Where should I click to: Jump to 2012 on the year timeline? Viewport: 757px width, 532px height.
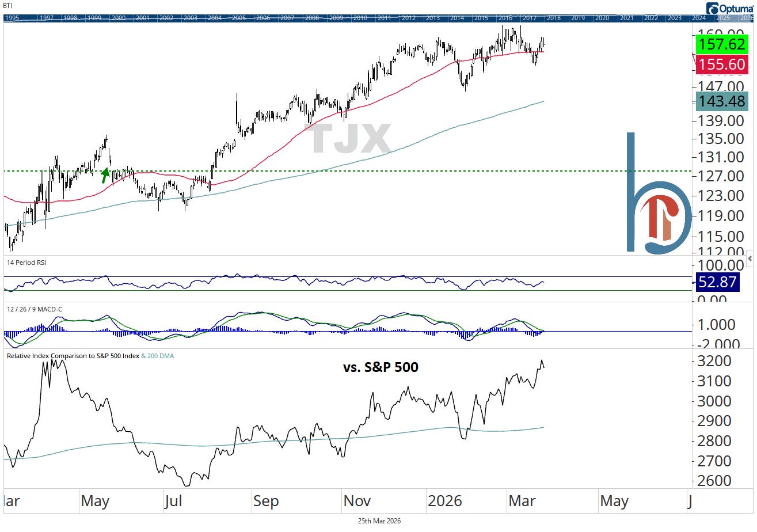[409, 18]
